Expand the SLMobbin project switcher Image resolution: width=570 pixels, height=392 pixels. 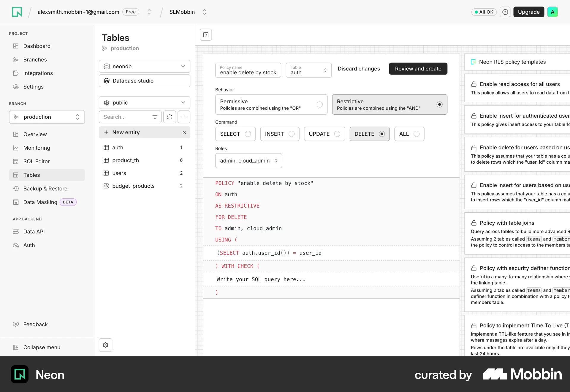pos(205,12)
